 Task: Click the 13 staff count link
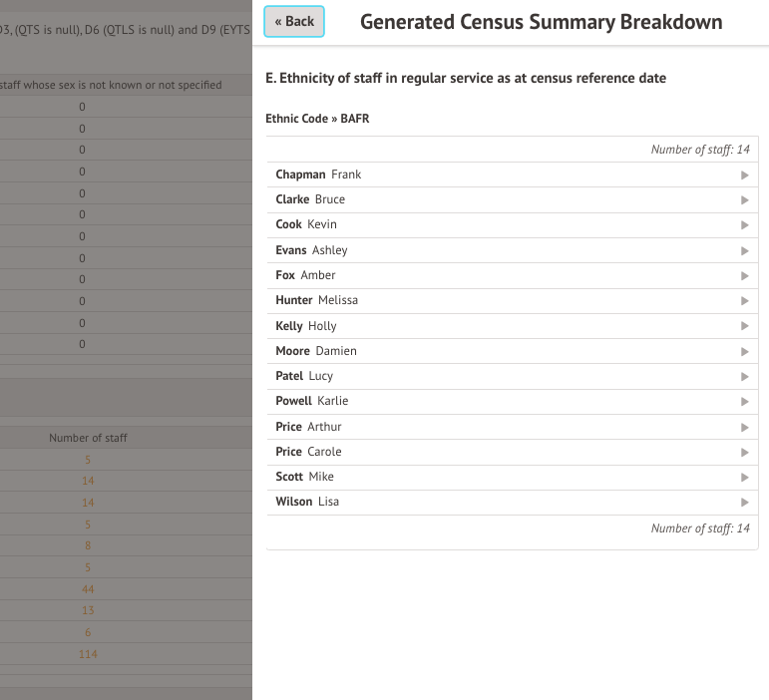tap(88, 611)
